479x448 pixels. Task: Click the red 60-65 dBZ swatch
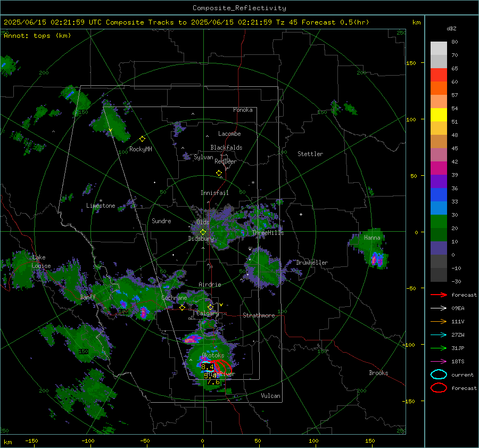(x=439, y=75)
